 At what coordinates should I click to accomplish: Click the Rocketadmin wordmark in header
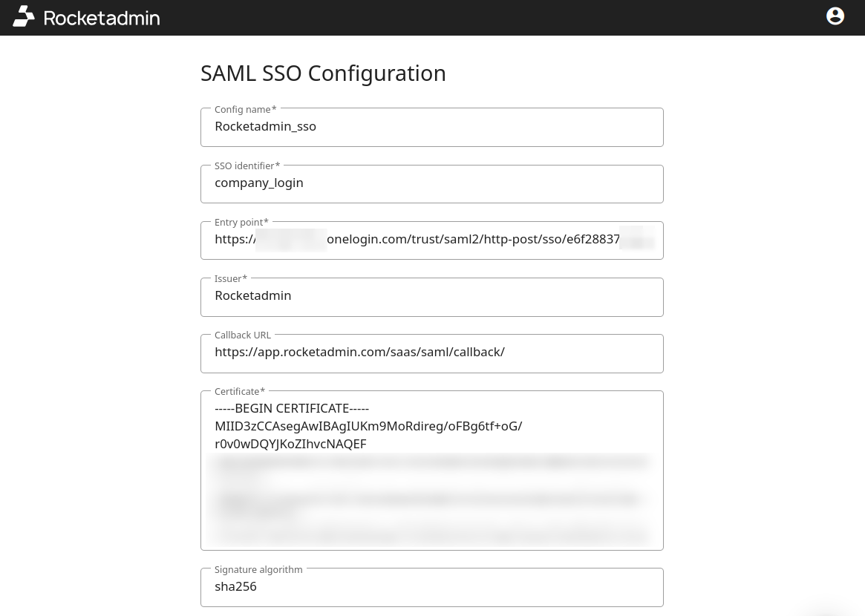point(102,18)
